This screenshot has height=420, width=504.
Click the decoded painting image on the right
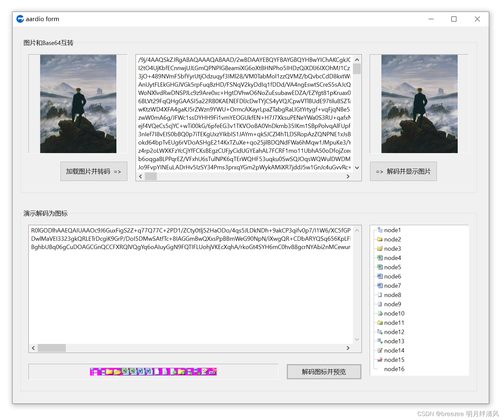(x=419, y=104)
